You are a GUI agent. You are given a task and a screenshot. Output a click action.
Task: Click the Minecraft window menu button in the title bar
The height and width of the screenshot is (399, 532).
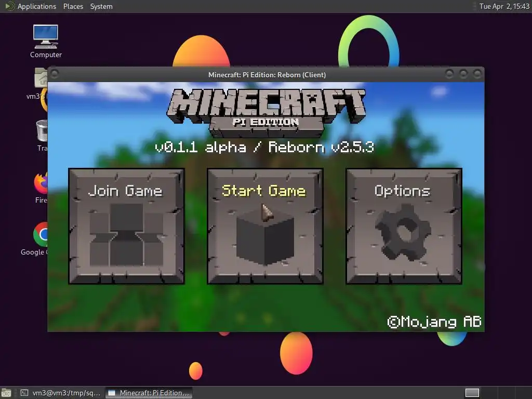tap(54, 74)
